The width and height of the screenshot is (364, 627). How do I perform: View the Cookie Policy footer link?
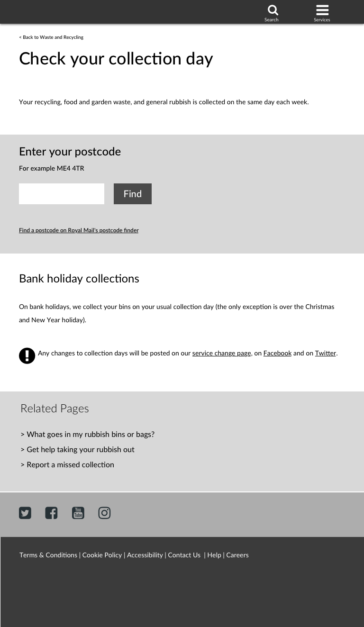click(102, 555)
